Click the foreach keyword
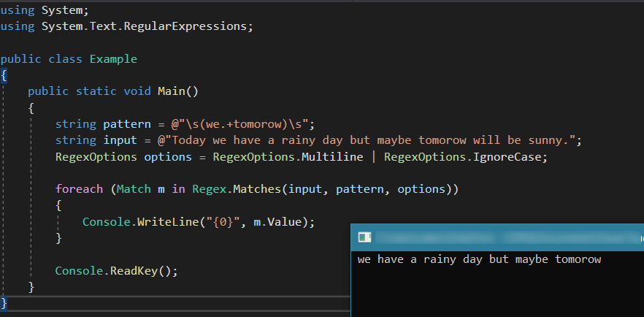This screenshot has width=644, height=317. click(79, 189)
